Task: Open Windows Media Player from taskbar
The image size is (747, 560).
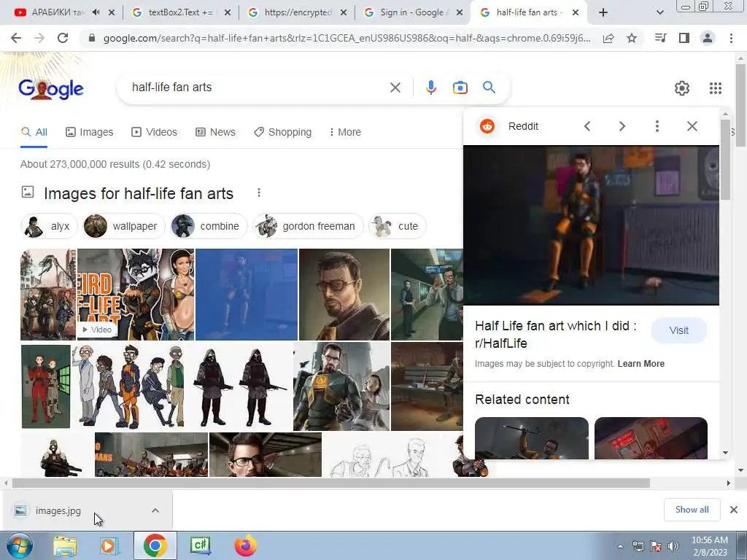Action: pyautogui.click(x=109, y=545)
